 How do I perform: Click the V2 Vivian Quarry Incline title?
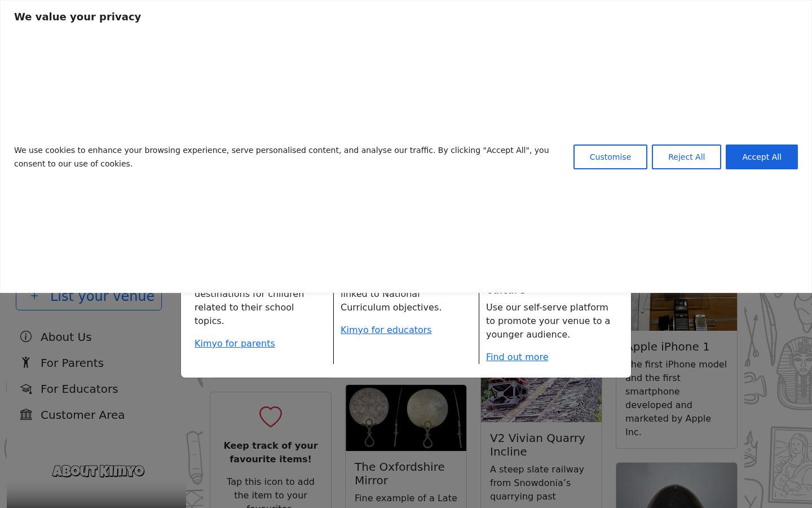537,445
